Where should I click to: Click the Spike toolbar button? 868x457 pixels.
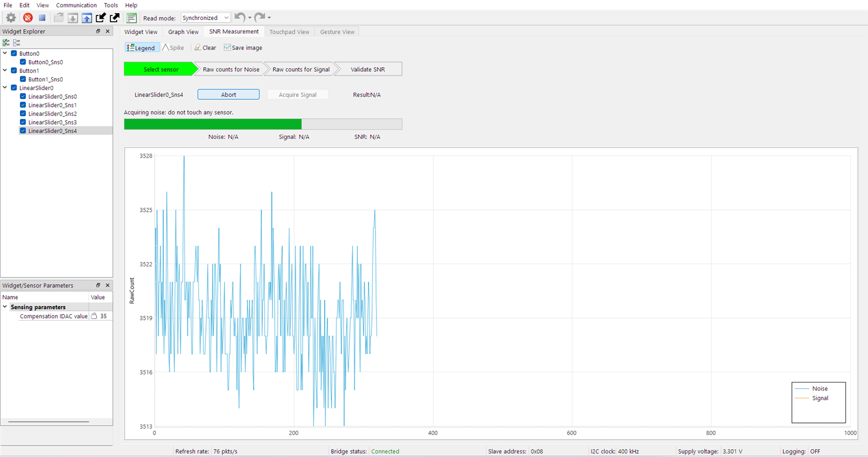[173, 48]
